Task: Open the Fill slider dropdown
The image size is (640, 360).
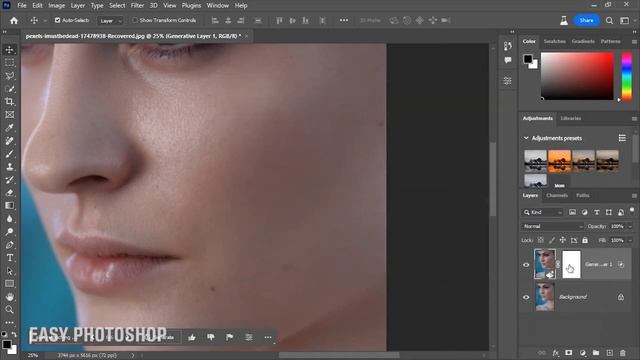Action: click(630, 240)
